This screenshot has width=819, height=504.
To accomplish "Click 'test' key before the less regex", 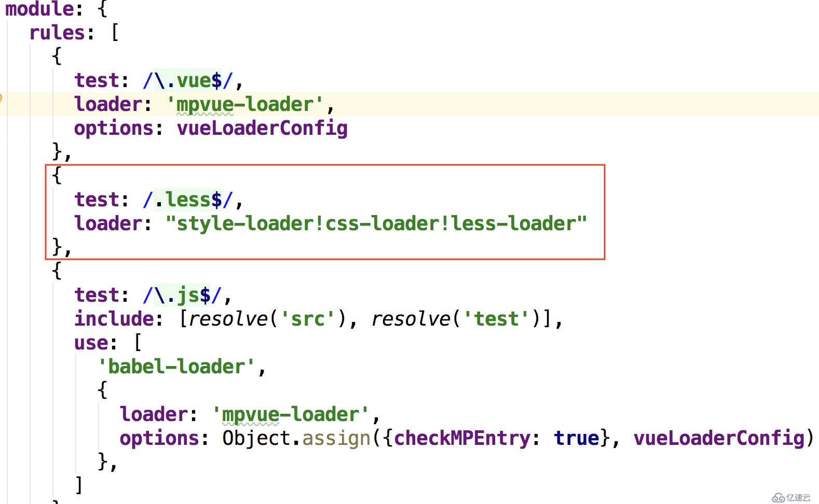I will [97, 200].
